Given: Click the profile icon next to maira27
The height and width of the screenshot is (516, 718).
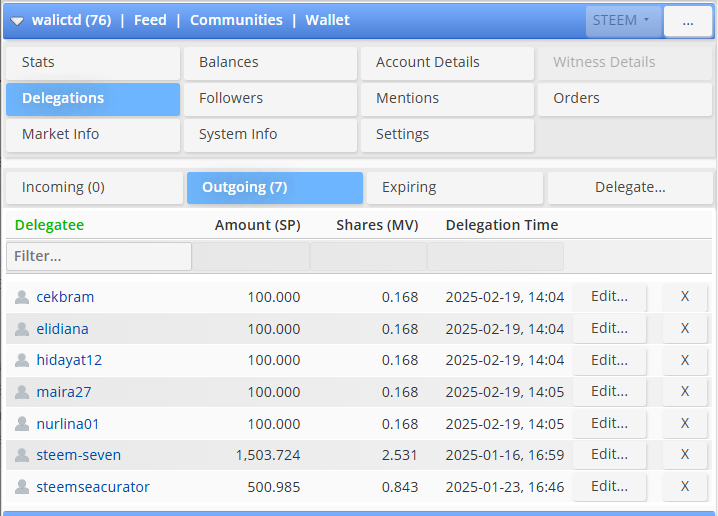Looking at the screenshot, I should coord(22,392).
